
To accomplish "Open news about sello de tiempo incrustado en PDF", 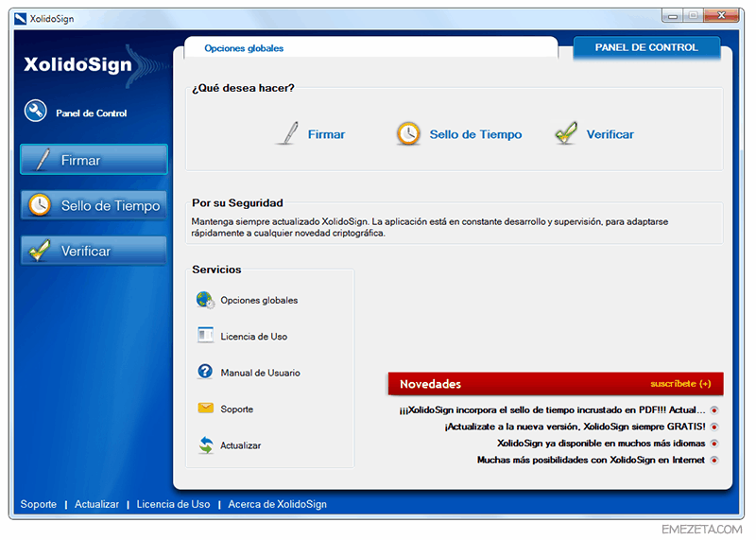I will click(552, 410).
